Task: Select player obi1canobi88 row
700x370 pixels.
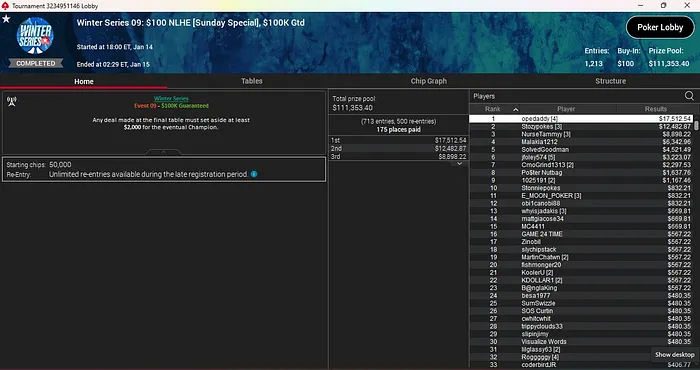Action: point(581,204)
